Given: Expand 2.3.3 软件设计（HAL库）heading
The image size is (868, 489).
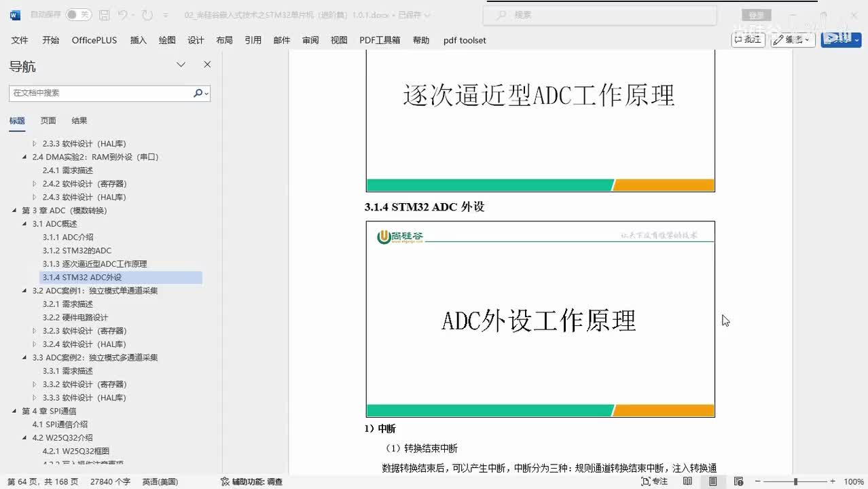Looking at the screenshot, I should point(35,143).
